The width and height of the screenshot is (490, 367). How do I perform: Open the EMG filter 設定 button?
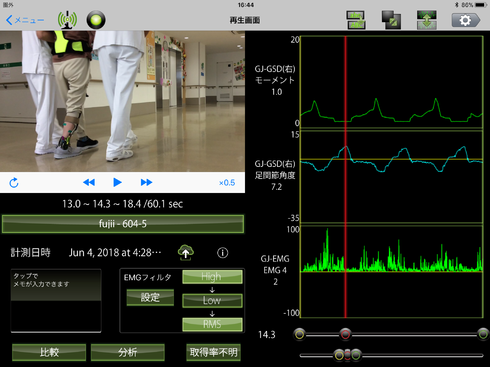point(150,297)
